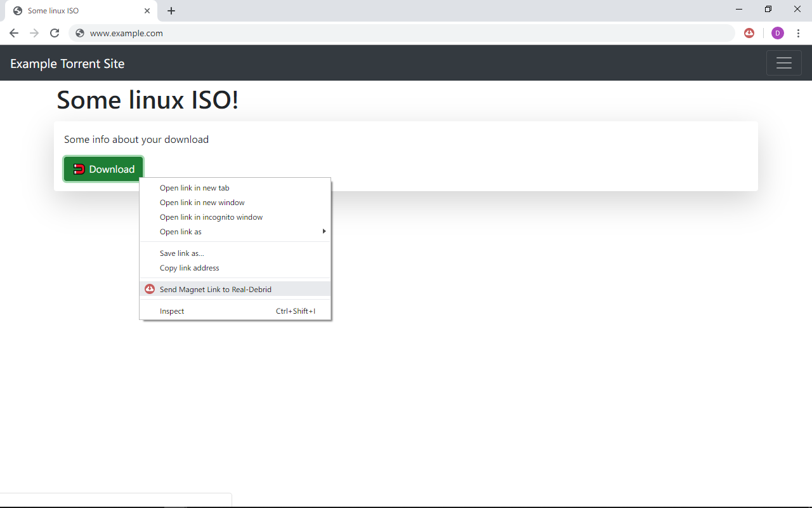The height and width of the screenshot is (508, 812).
Task: Open the browser three-dot menu
Action: [799, 33]
